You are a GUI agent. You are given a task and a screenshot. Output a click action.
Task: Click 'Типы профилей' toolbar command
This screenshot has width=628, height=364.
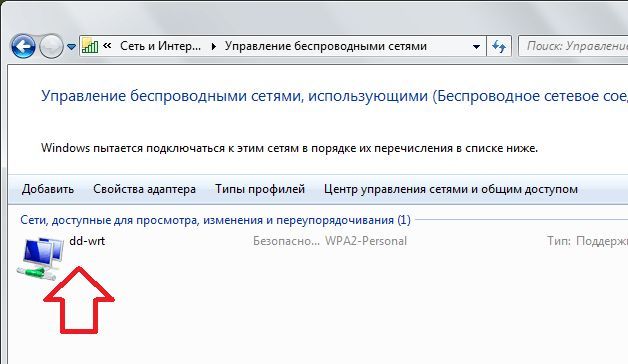click(260, 189)
